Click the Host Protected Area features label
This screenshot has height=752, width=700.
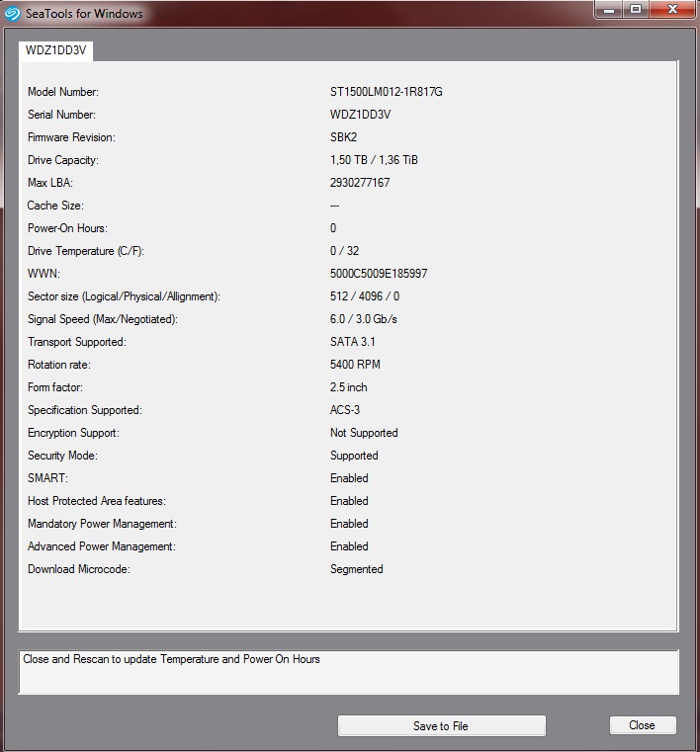[x=97, y=501]
